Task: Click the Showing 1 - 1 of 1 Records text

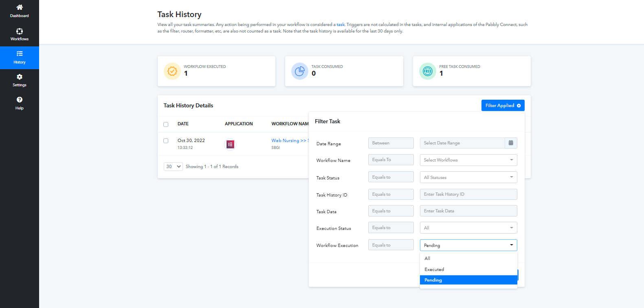Action: [x=212, y=166]
